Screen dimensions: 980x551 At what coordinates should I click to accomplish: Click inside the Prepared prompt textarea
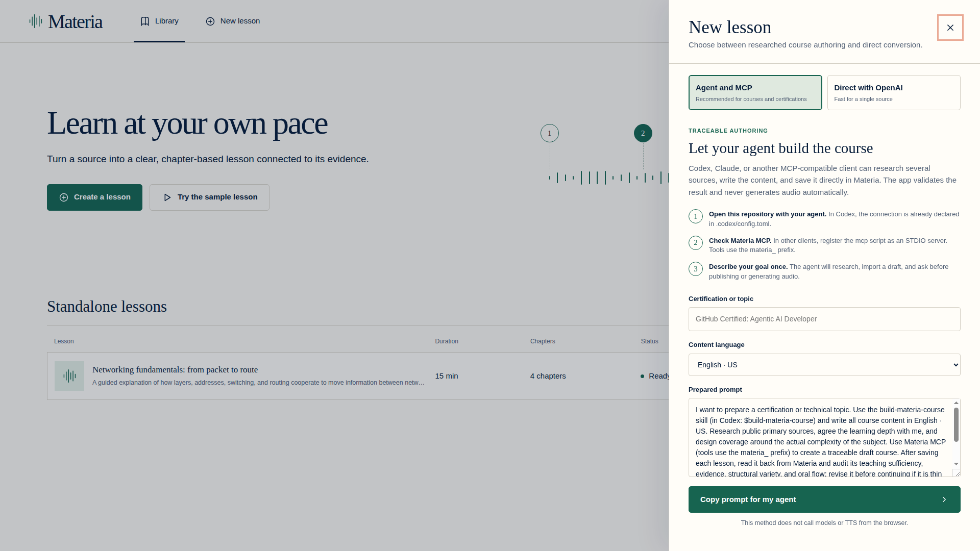pyautogui.click(x=821, y=438)
